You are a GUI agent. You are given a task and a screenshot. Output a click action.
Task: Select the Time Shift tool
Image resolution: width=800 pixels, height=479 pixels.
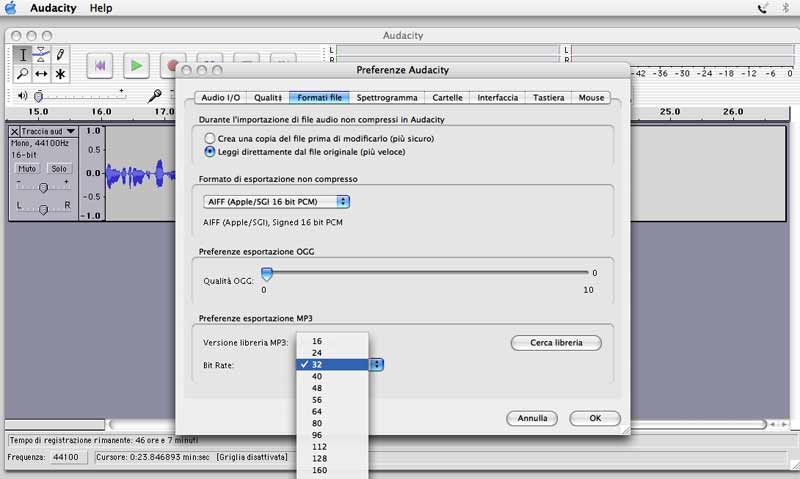(41, 74)
